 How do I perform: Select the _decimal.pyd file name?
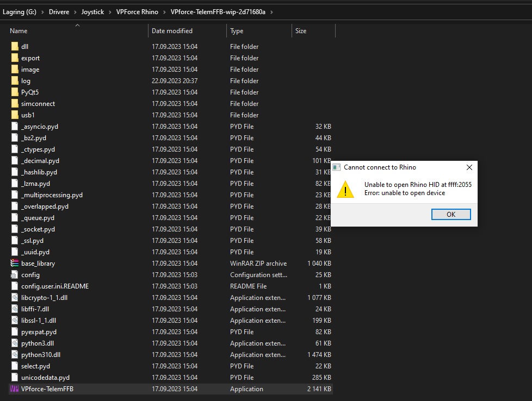tap(40, 161)
